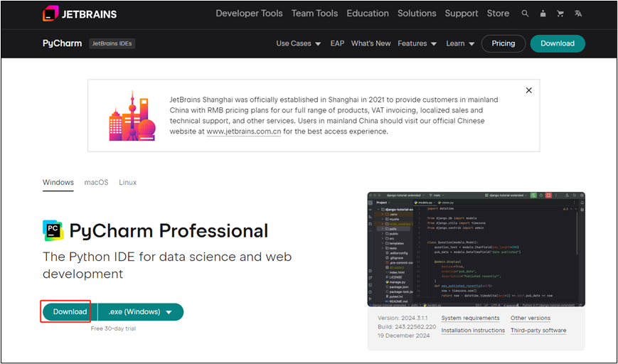This screenshot has width=618, height=364.
Task: Click the PyCharm Professional heading
Action: (x=169, y=231)
